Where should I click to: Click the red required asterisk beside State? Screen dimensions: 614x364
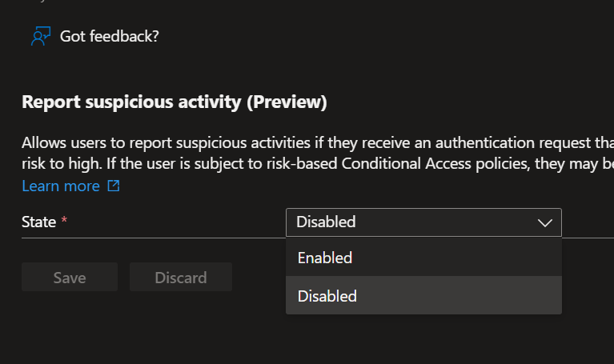click(x=64, y=222)
